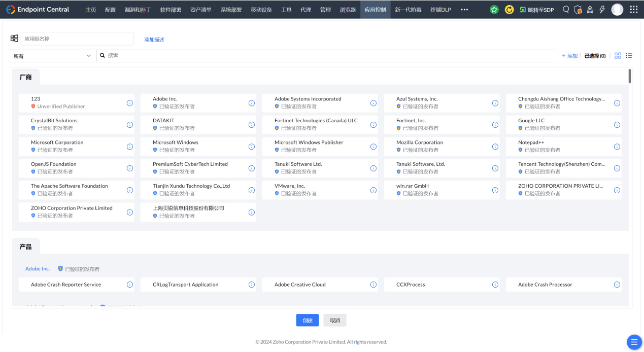Open the 漏洞和补丁 menu
This screenshot has height=352, width=644.
pos(138,10)
